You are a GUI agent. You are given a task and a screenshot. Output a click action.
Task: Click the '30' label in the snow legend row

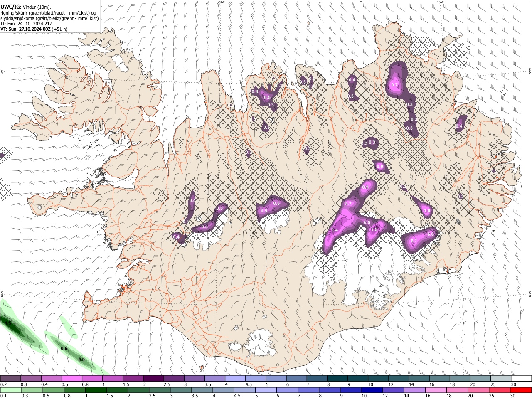coord(514,384)
